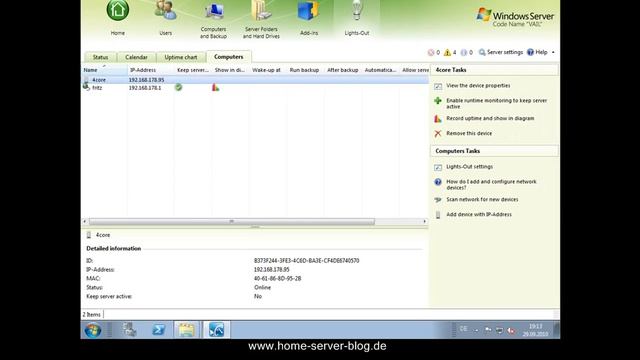
Task: Click the warning alerts icon showing 4
Action: click(447, 52)
